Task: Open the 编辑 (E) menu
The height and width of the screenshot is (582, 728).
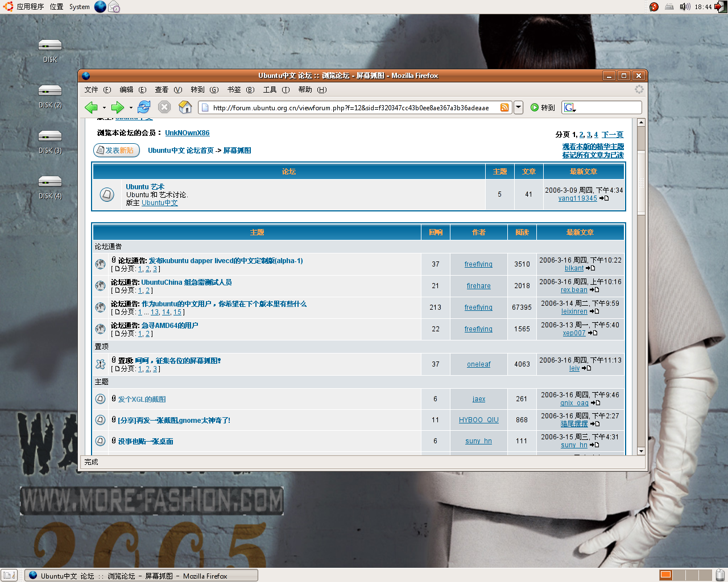Action: 133,90
